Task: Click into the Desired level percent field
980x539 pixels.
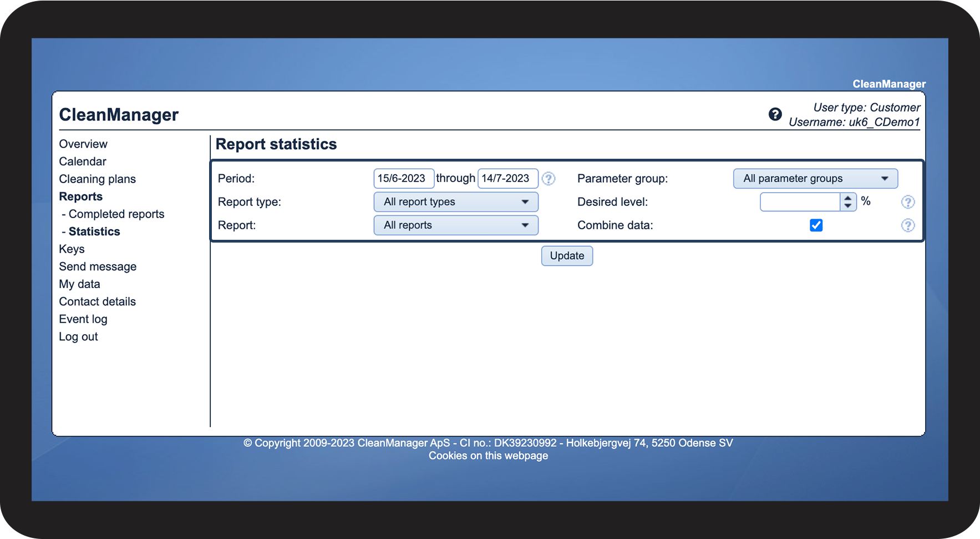Action: pos(800,202)
